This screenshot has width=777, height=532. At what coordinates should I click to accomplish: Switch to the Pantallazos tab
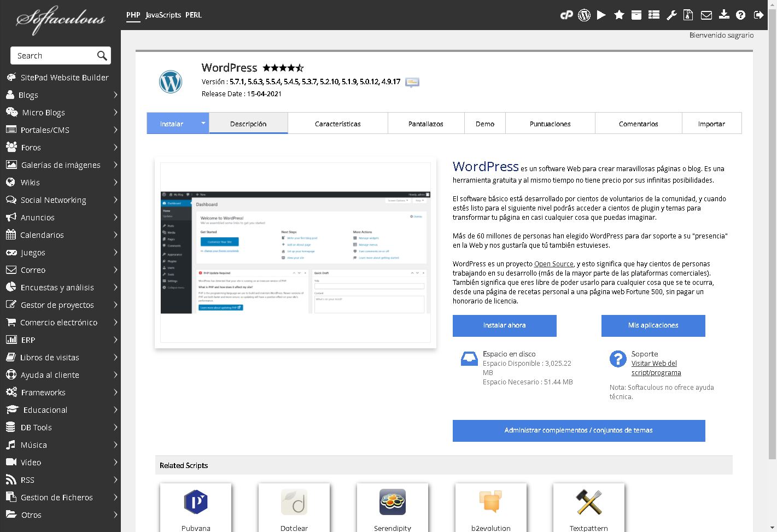pyautogui.click(x=426, y=124)
